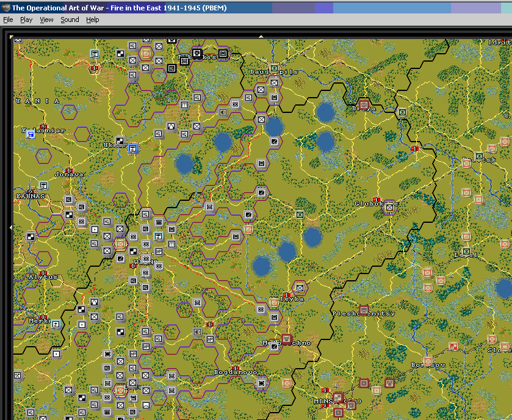The image size is (512, 420).
Task: Open the File menu
Action: (x=8, y=20)
